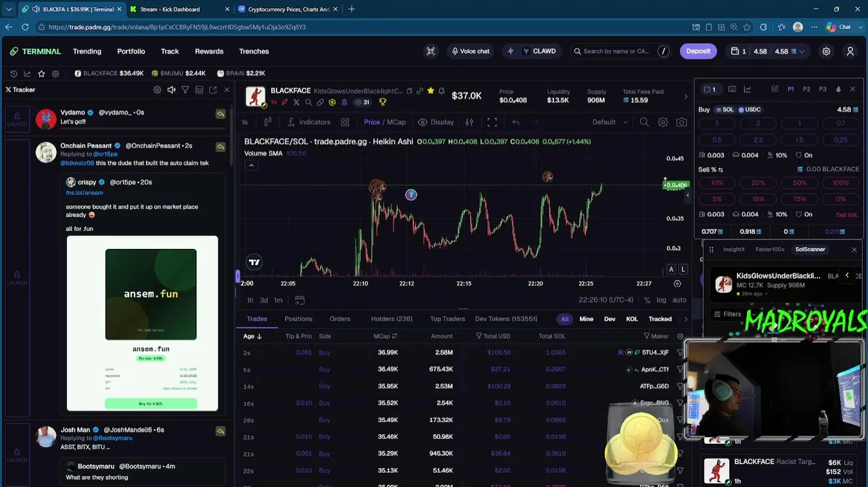Expand the Default chart layout dropdown
The height and width of the screenshot is (487, 868).
point(610,122)
